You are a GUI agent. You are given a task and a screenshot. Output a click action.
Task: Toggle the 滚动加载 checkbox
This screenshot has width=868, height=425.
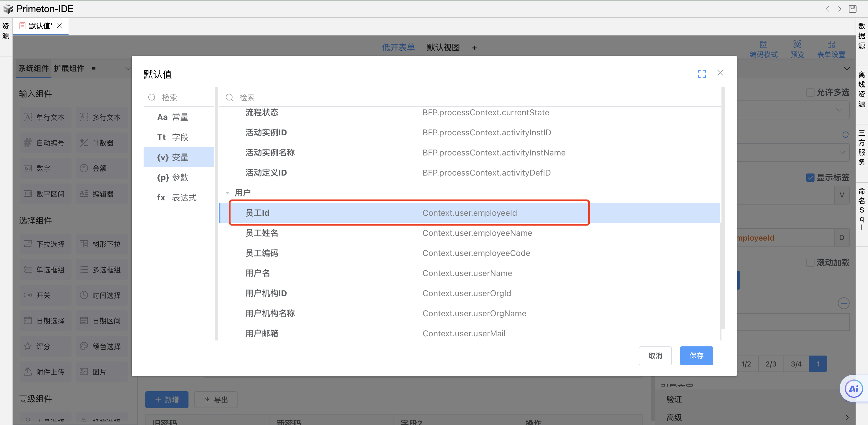tap(810, 263)
